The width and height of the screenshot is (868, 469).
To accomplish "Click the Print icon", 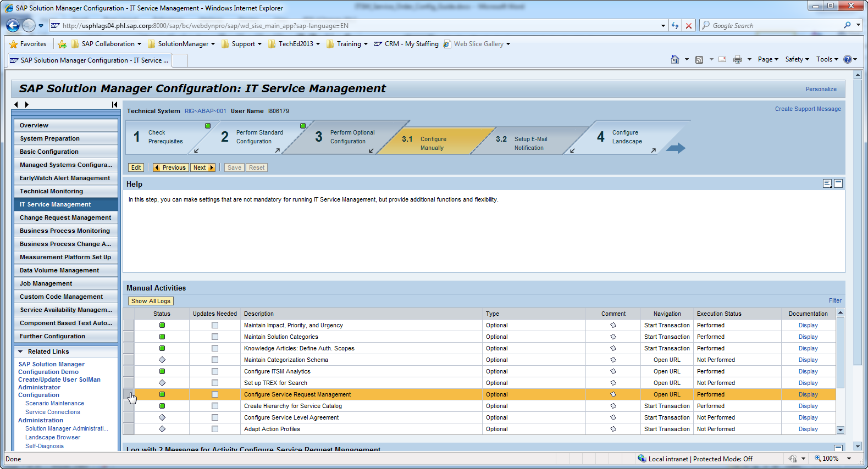I will click(x=738, y=59).
